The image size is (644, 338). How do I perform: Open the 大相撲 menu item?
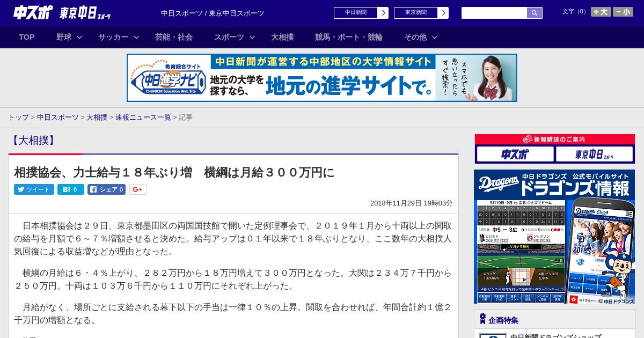point(282,37)
